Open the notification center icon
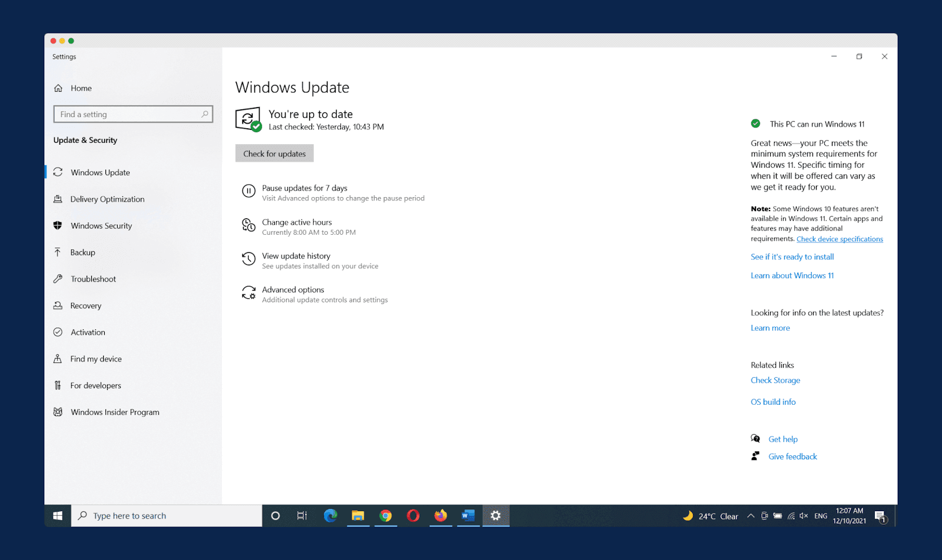Image resolution: width=942 pixels, height=560 pixels. pyautogui.click(x=881, y=516)
